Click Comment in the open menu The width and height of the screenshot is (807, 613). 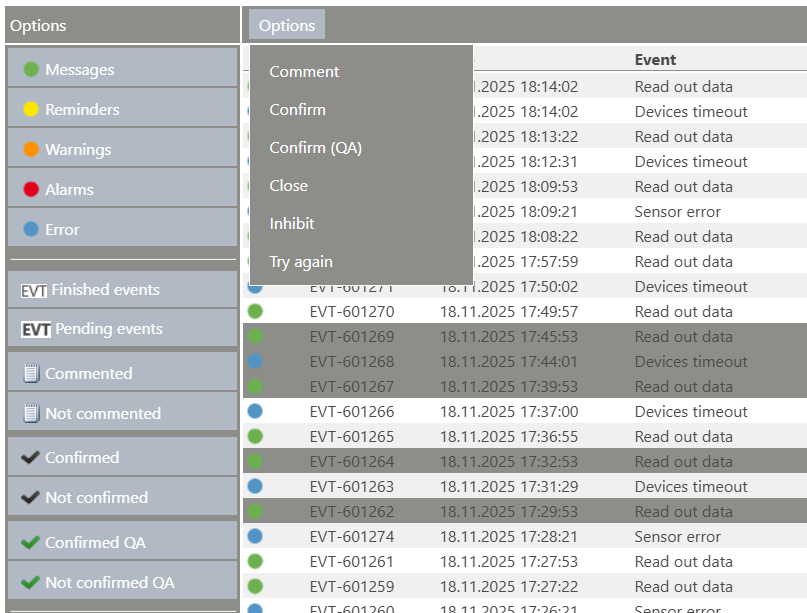pyautogui.click(x=304, y=71)
